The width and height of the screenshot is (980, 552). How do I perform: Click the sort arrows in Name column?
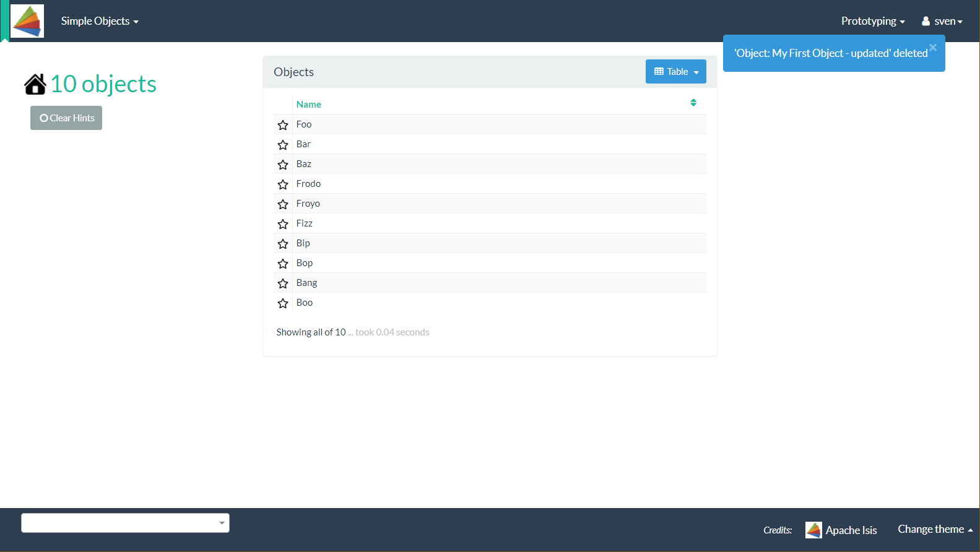[x=693, y=103]
